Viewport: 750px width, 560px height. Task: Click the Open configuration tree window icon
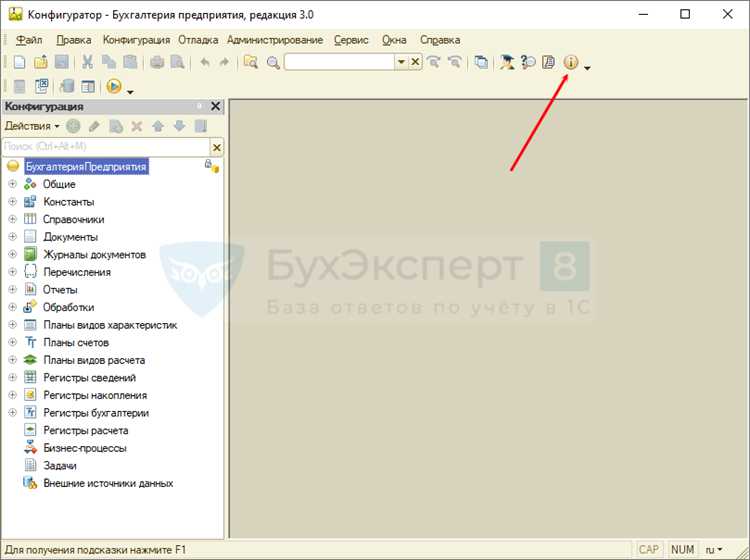point(20,87)
